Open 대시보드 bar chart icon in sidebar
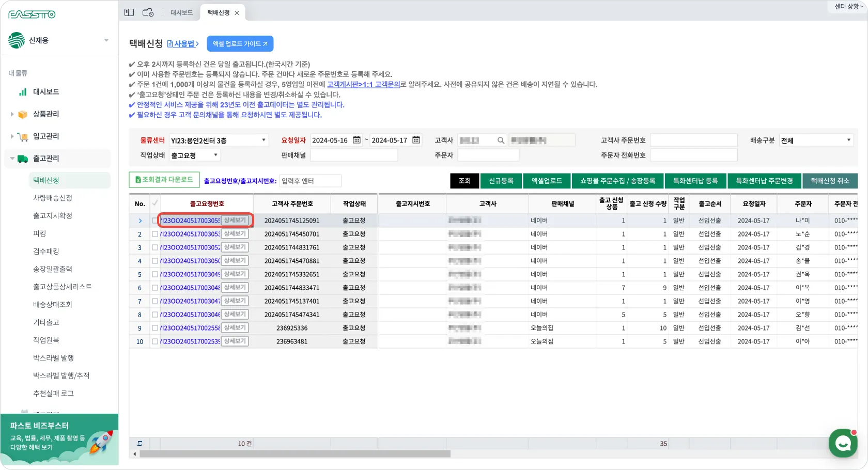The image size is (868, 470). (23, 92)
